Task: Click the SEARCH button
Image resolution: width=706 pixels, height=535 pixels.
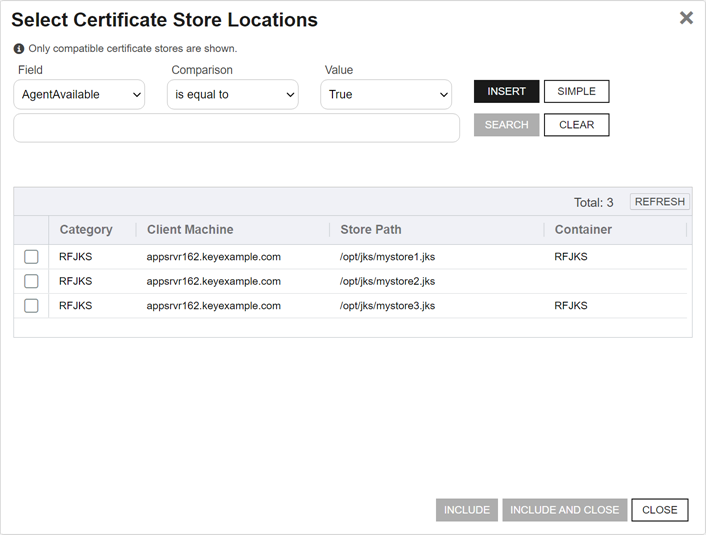Action: (x=506, y=125)
